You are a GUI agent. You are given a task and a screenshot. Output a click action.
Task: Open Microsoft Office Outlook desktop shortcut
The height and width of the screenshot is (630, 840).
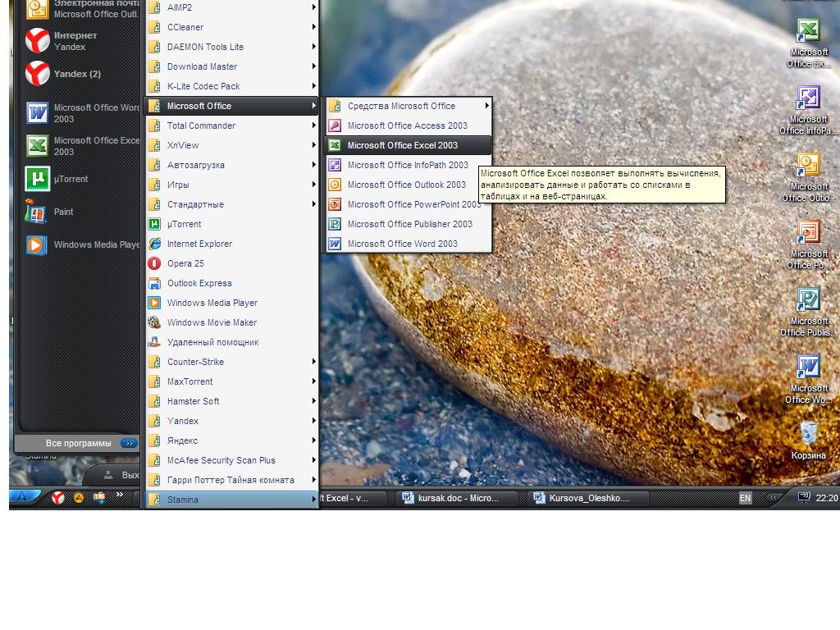pyautogui.click(x=808, y=177)
